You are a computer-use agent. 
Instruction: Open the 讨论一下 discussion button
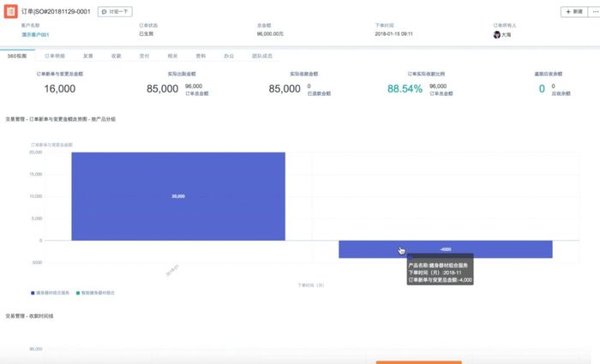pyautogui.click(x=115, y=12)
